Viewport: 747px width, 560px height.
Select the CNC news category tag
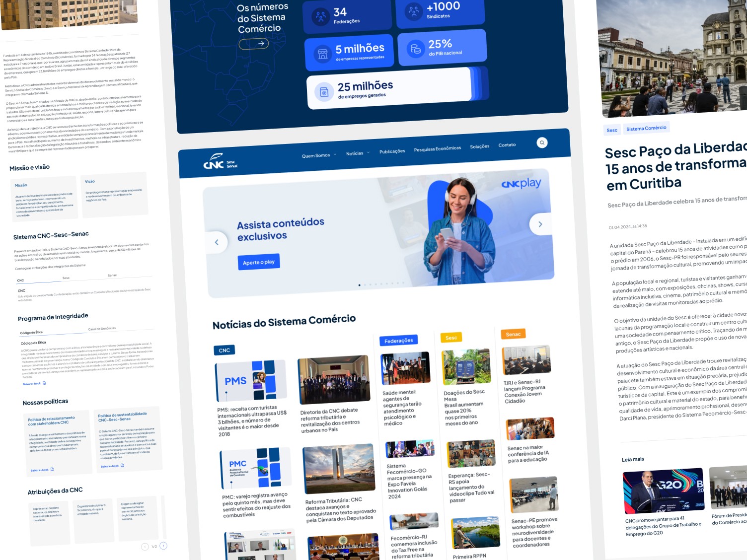tap(224, 350)
